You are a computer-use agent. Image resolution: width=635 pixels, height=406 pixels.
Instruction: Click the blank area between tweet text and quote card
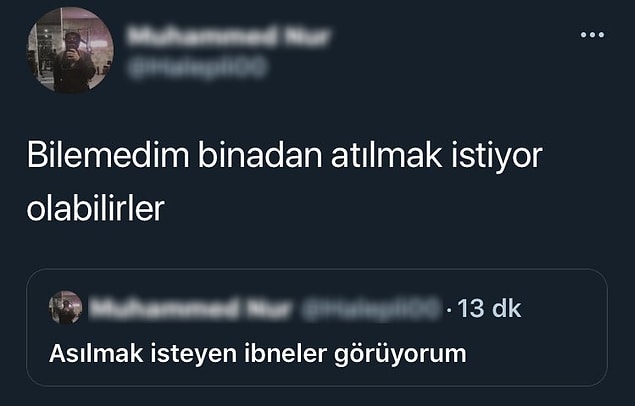pos(317,245)
